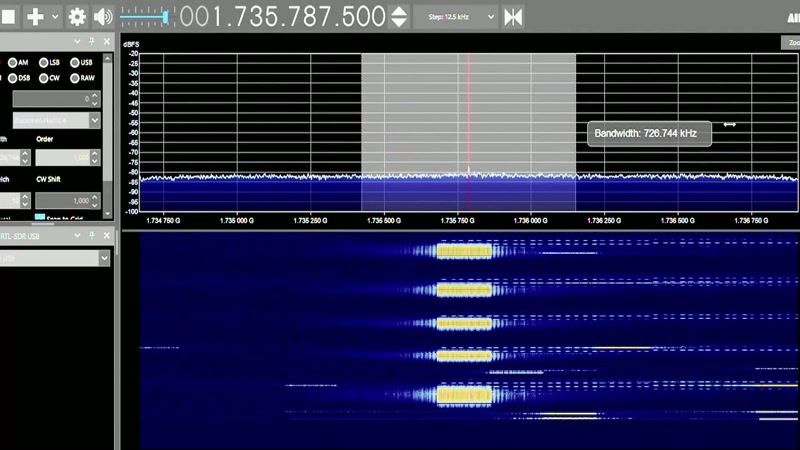Close the RTL-SDR USB panel
The image size is (800, 450).
[107, 236]
